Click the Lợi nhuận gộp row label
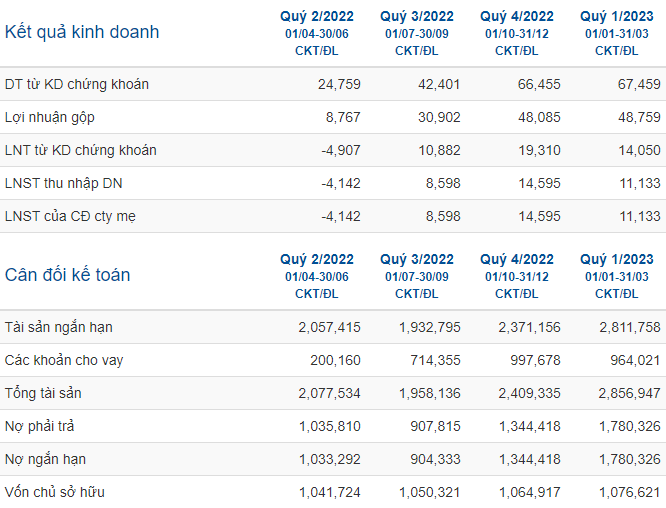 50,117
